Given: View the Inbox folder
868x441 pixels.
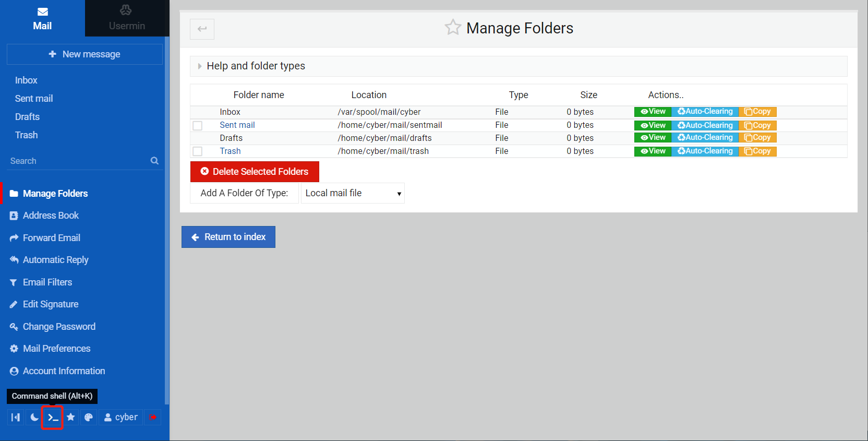Looking at the screenshot, I should 653,112.
